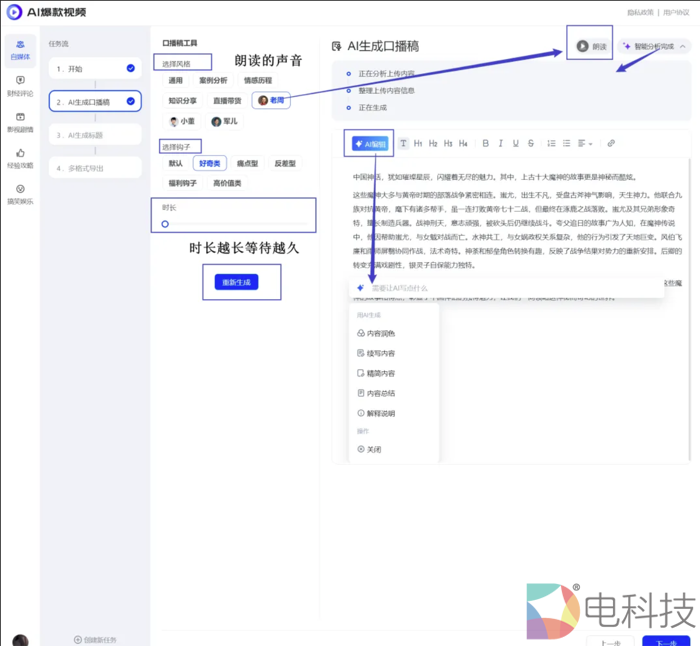
Task: Select the 通用 style option
Action: (x=176, y=80)
